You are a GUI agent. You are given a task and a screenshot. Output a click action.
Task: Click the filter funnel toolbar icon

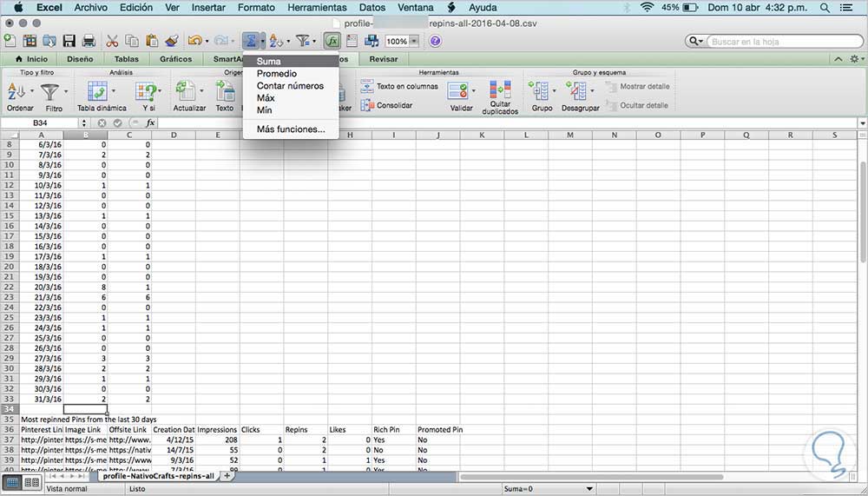tap(302, 41)
